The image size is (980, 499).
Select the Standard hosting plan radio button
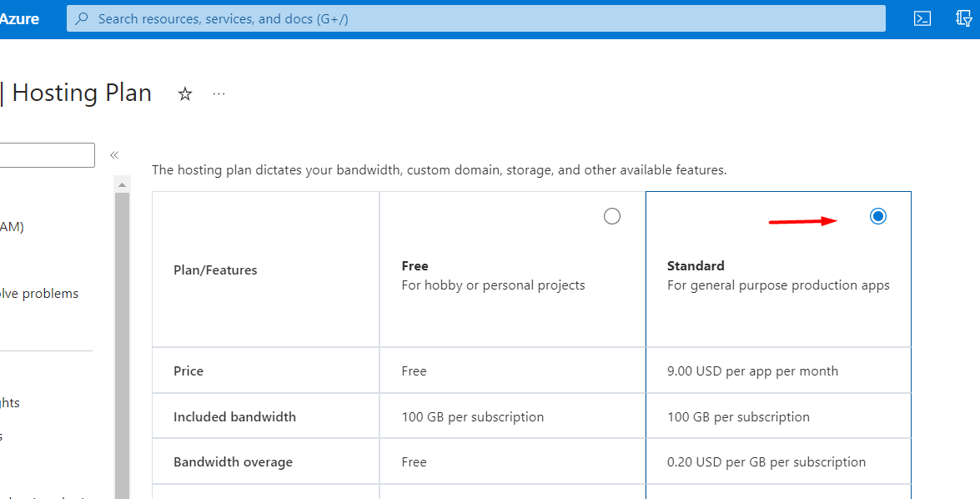[x=877, y=215]
